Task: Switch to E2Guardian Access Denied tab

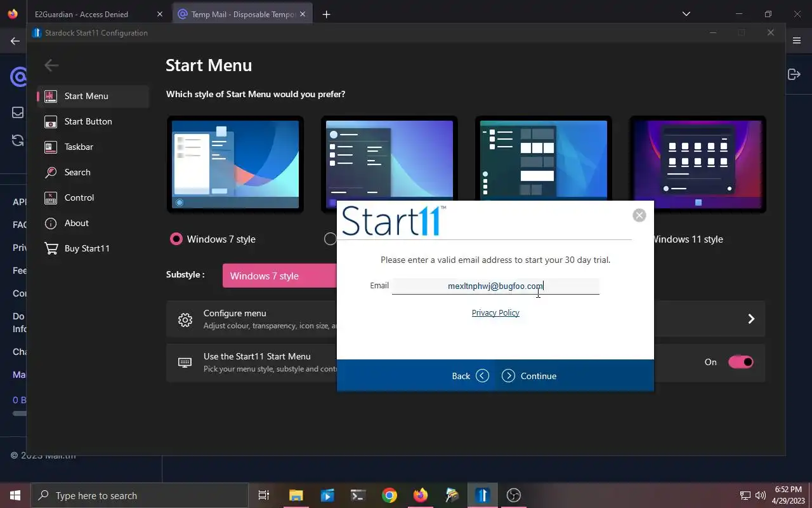Action: [x=98, y=14]
